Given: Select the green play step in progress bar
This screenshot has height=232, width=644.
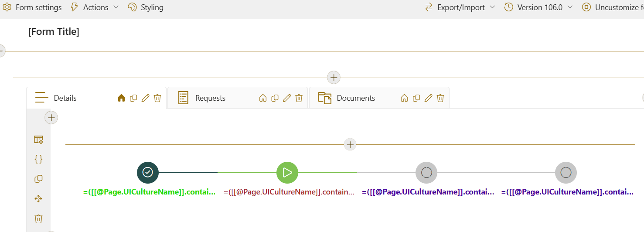Looking at the screenshot, I should [x=287, y=173].
